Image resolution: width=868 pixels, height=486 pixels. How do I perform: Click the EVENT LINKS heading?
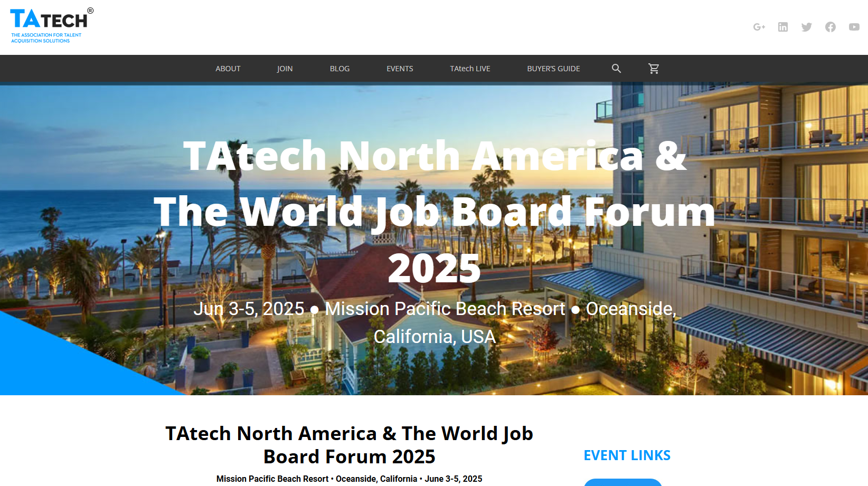[627, 455]
